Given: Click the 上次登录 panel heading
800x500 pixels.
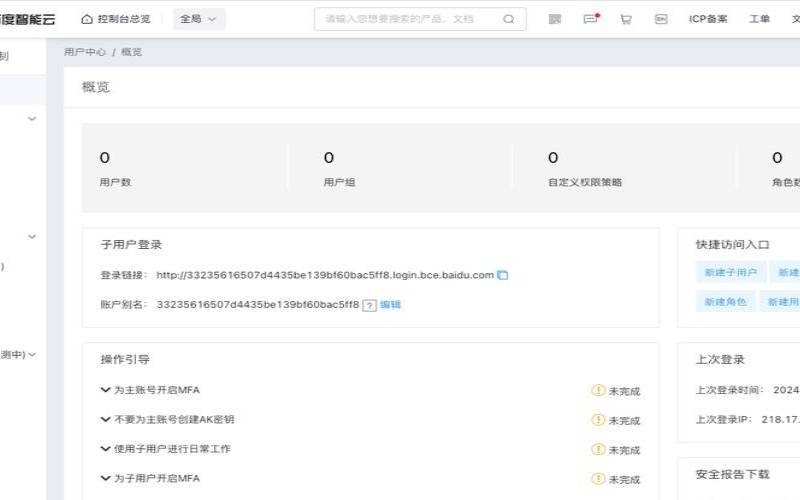Looking at the screenshot, I should [720, 360].
